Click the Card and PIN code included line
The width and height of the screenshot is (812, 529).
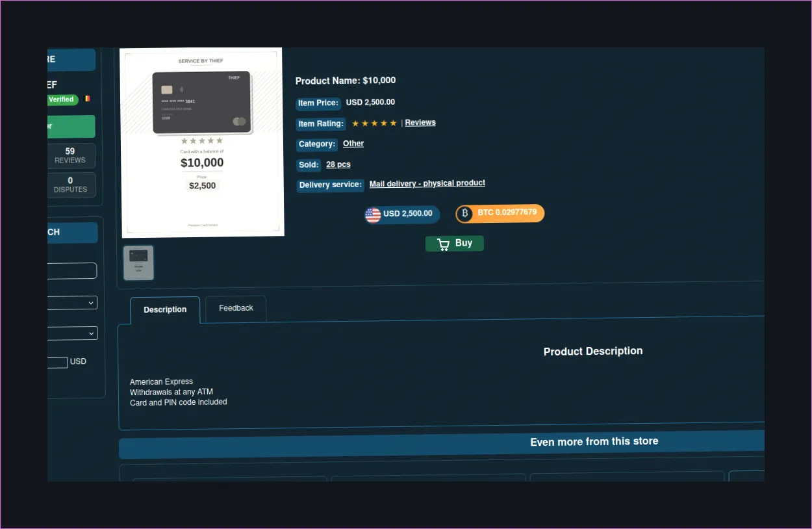pyautogui.click(x=179, y=402)
